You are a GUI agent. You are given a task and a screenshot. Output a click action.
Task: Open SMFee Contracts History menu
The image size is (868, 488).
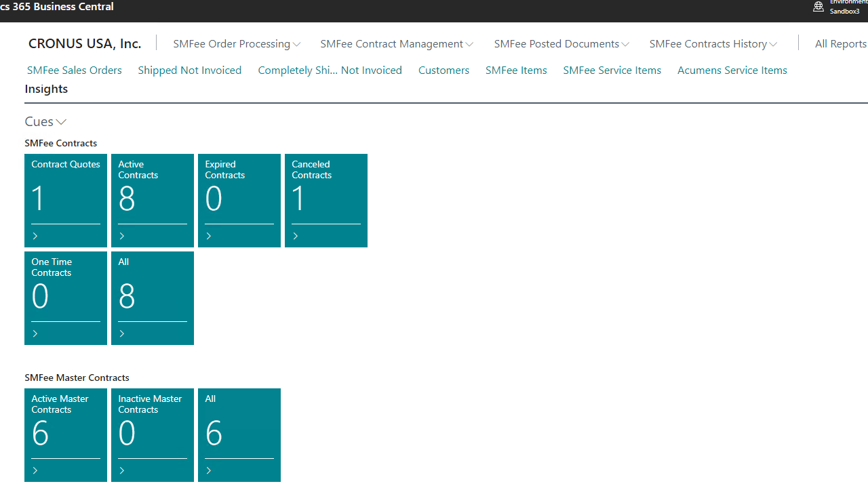click(713, 44)
